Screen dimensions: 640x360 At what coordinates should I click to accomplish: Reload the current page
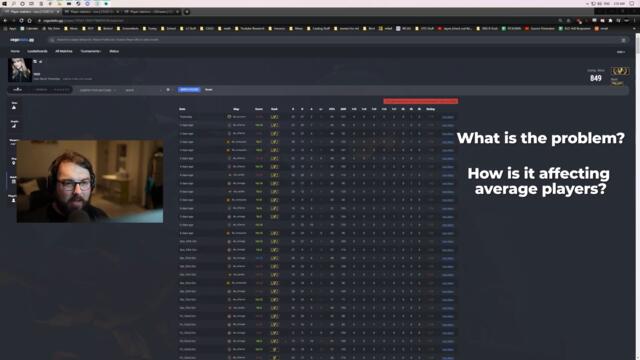(21, 20)
